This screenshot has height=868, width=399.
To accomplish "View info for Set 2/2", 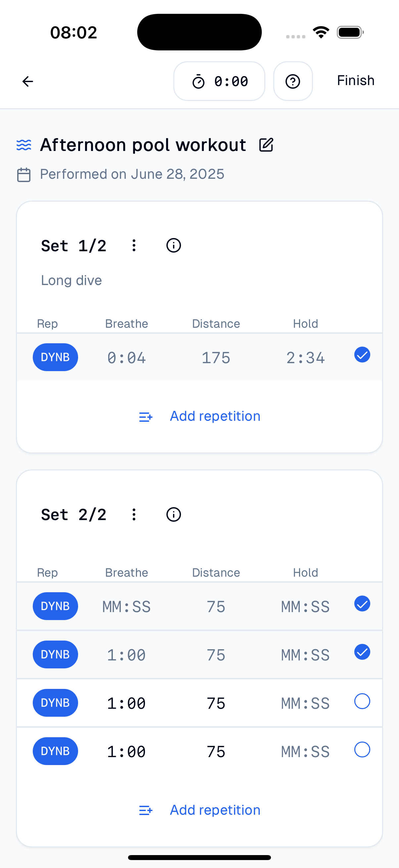I will point(173,514).
